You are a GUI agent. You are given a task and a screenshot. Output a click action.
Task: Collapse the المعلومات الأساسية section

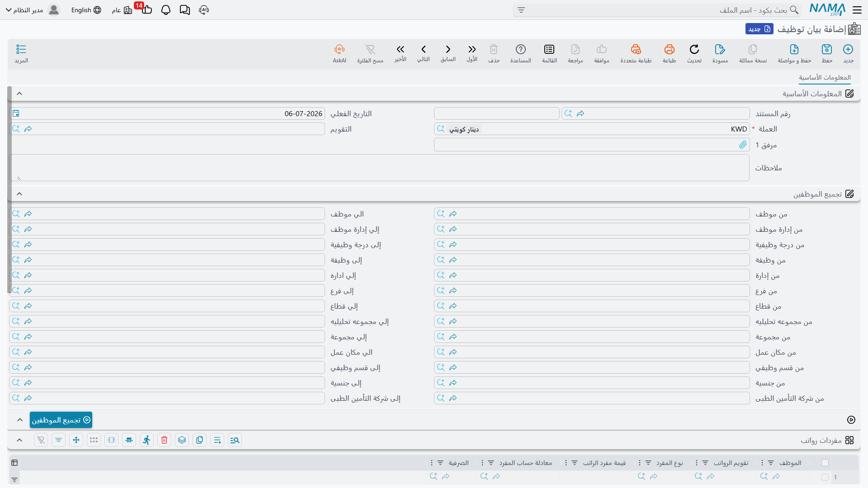[19, 94]
